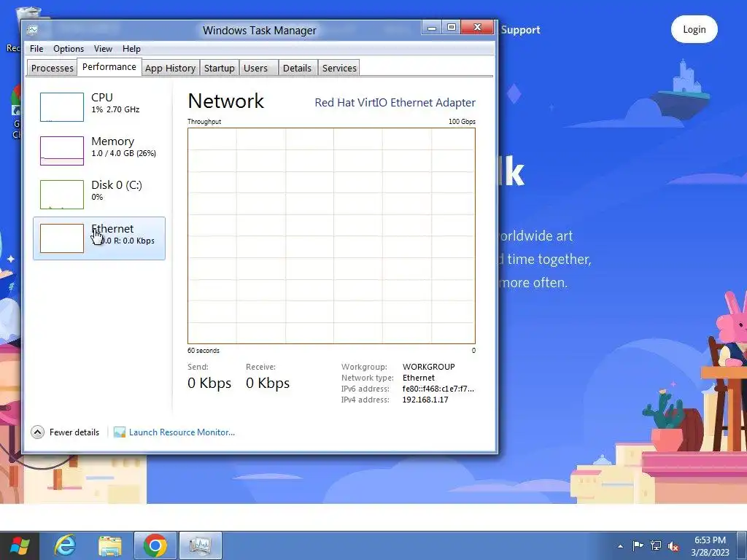Select the Disk 0 (C:) graph thumbnail

pos(62,195)
